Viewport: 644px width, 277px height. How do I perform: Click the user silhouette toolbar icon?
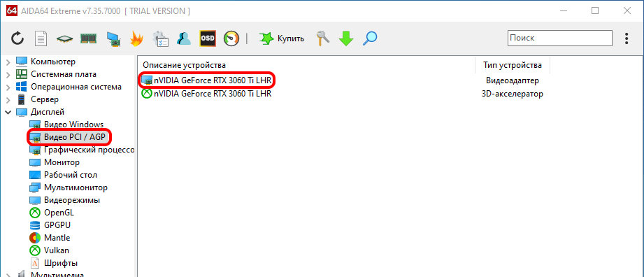point(184,38)
